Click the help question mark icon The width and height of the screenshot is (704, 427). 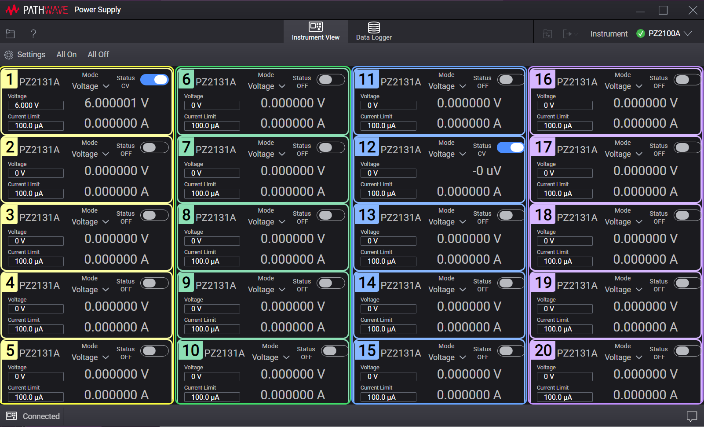(33, 33)
